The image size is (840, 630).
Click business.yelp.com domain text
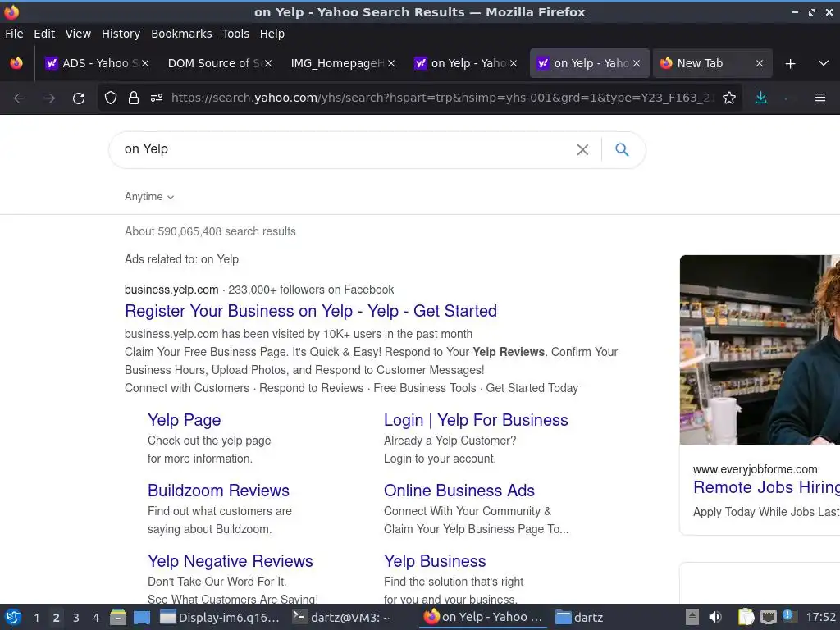tap(171, 290)
